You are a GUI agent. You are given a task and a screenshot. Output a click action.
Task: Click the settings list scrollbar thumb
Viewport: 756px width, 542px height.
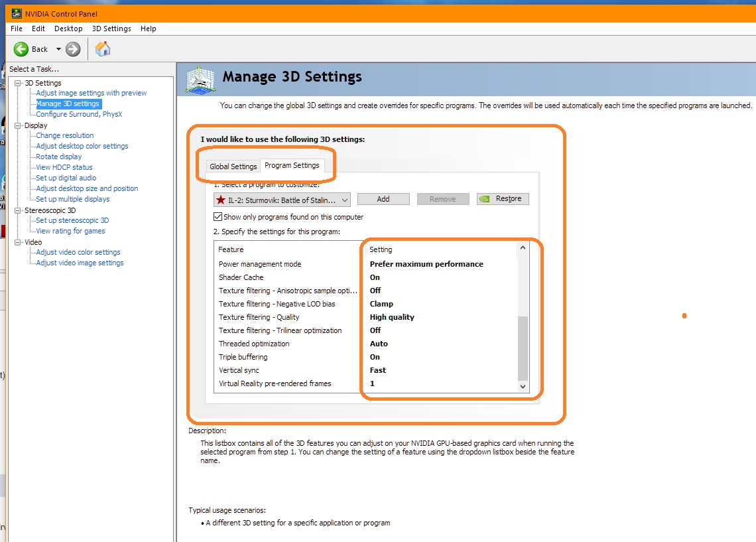point(523,348)
